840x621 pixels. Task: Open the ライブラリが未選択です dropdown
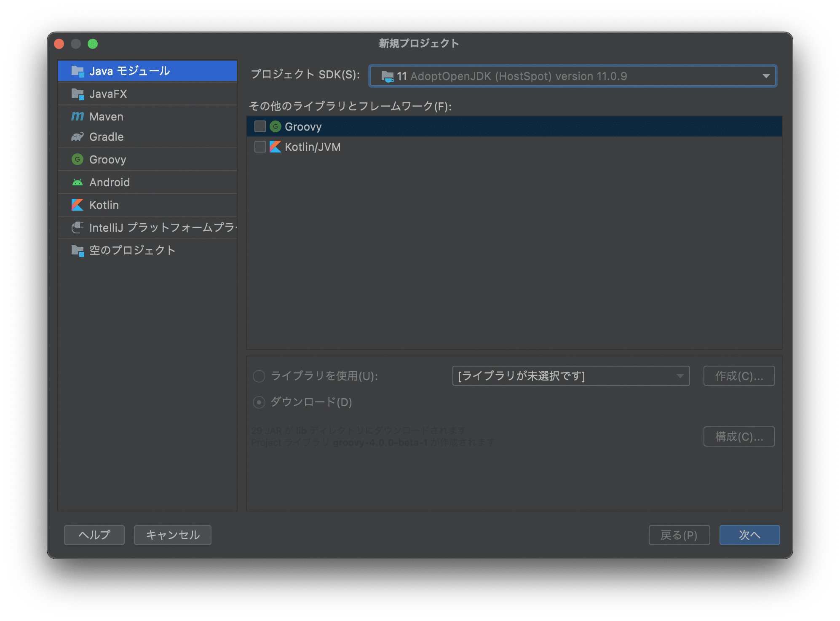coord(571,376)
